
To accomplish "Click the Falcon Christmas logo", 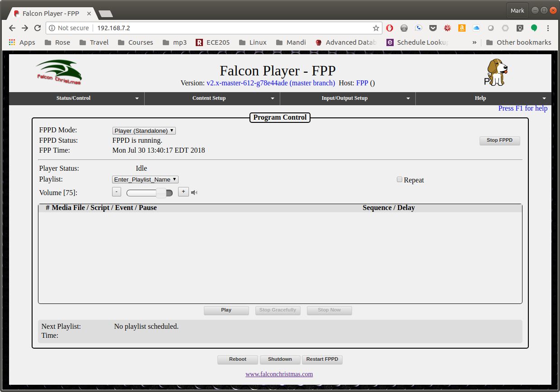I will tap(58, 72).
